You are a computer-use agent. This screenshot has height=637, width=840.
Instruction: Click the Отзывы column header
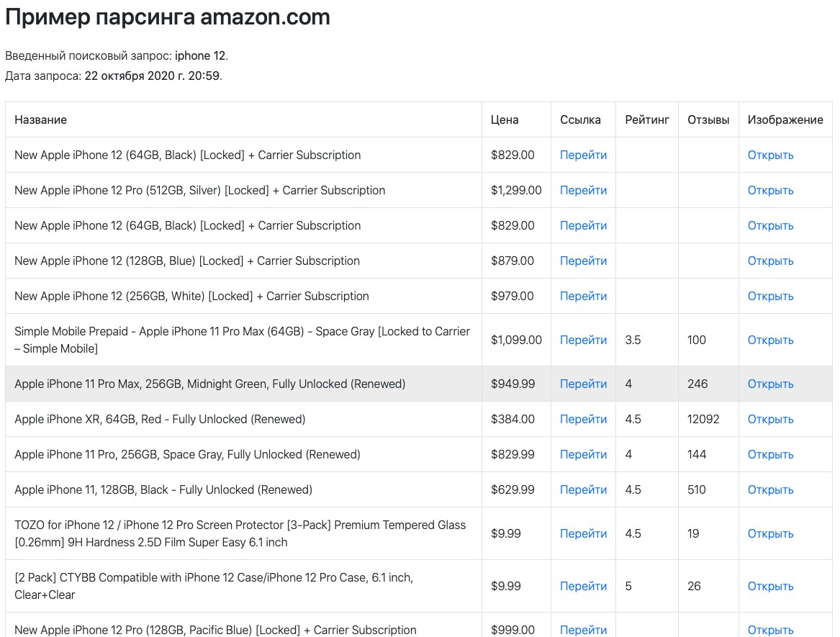point(708,120)
